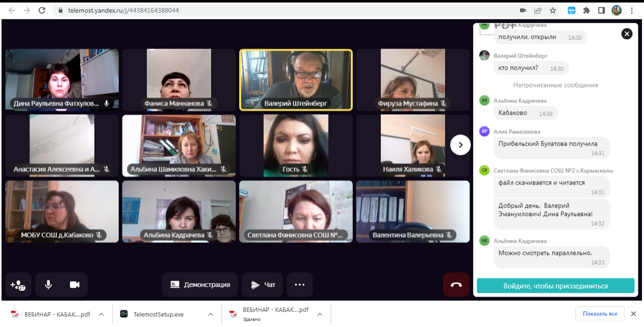Open the browser extensions puzzle icon
Viewport: 644px width, 327px height.
click(x=586, y=10)
